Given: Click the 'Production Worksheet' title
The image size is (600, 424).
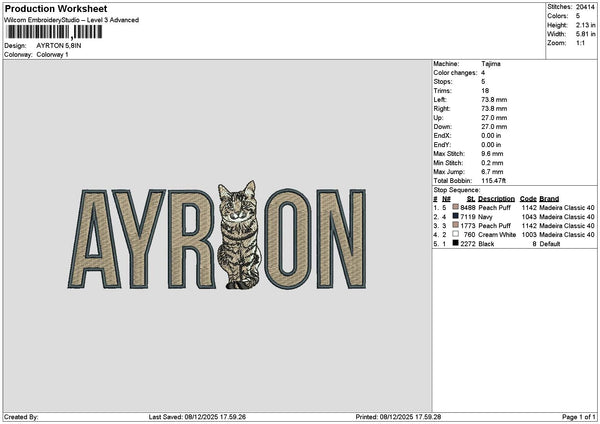Looking at the screenshot, I should coord(56,8).
